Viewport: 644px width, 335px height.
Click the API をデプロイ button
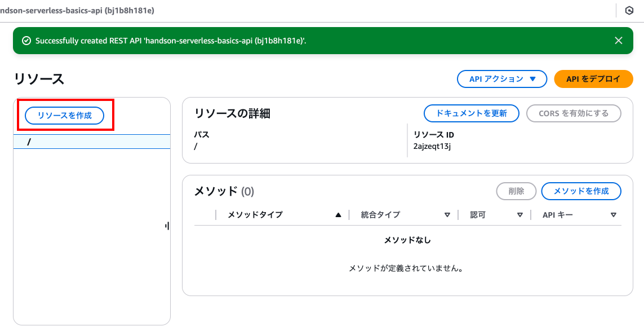(593, 79)
